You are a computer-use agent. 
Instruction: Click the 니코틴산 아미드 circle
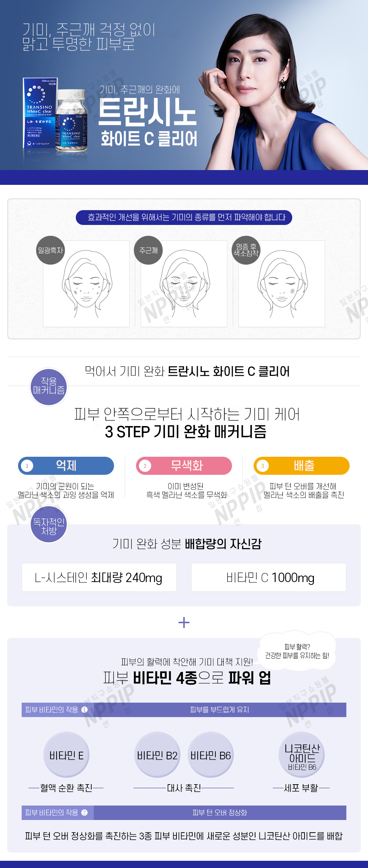[302, 755]
